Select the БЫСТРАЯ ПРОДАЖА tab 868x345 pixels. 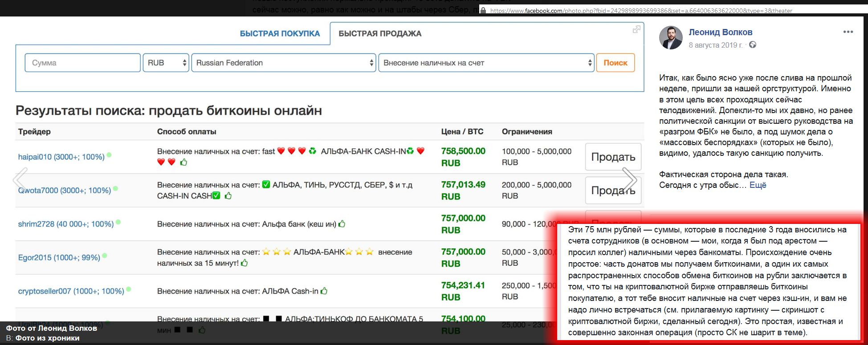coord(380,33)
